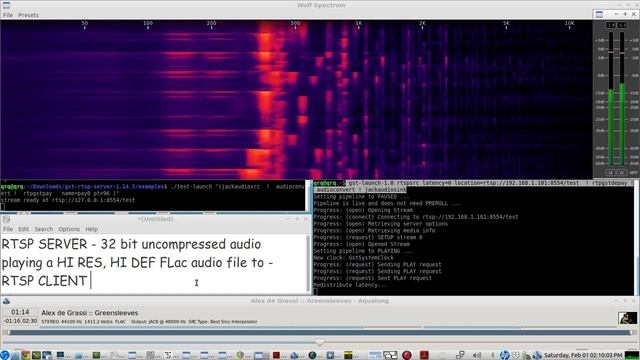Click the date and time clock on the taskbar
Viewport: 640px width, 360px height.
tap(583, 355)
